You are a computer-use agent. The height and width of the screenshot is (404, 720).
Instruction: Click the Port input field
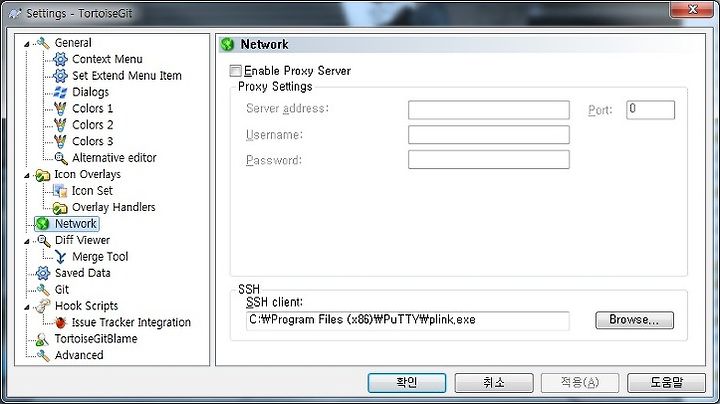click(650, 110)
